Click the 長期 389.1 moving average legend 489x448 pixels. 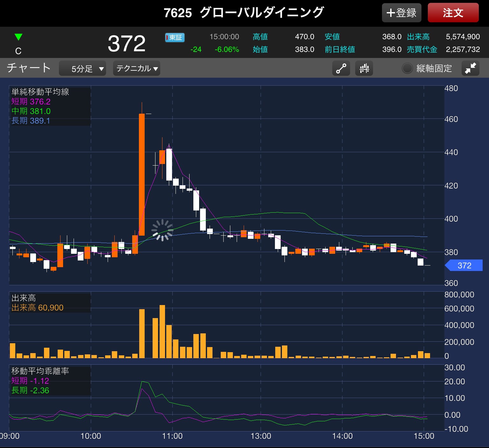(x=31, y=121)
